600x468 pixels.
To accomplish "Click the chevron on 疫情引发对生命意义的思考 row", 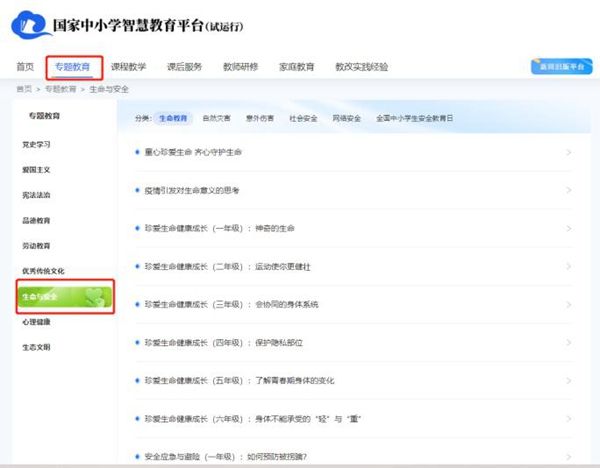I will [x=568, y=190].
